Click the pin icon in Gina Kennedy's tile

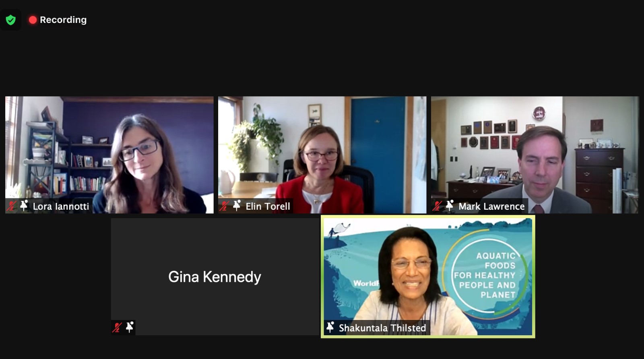130,327
